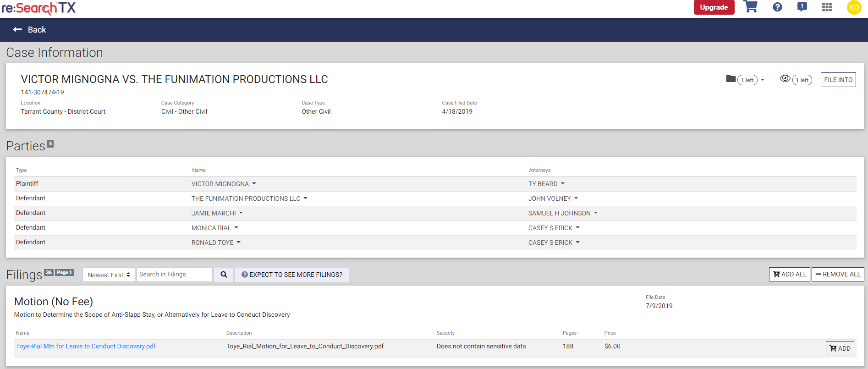Click the 1 left badge beside eye
This screenshot has height=369, width=868.
[x=802, y=80]
